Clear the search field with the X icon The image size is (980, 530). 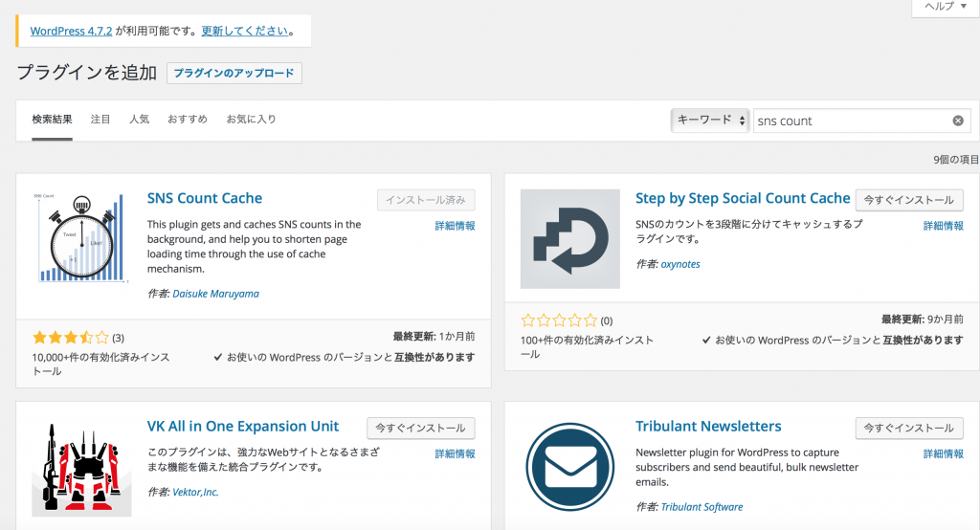pos(957,121)
